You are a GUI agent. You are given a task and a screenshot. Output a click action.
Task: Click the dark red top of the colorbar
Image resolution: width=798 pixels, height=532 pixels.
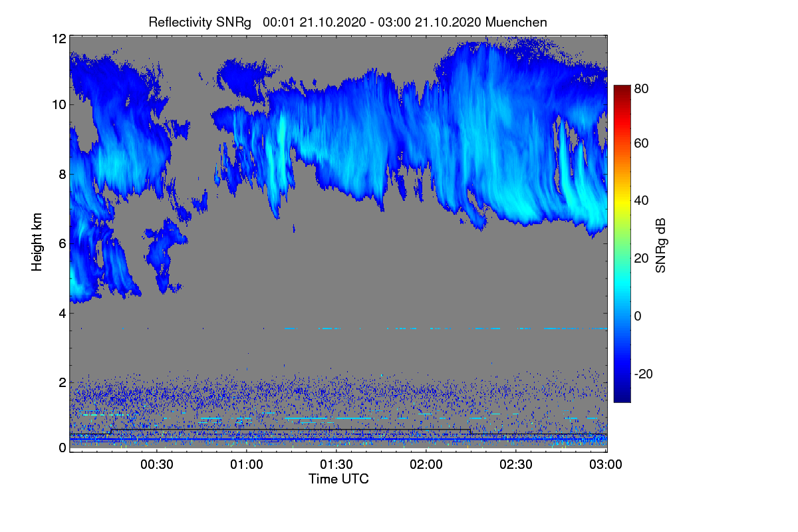[x=621, y=89]
